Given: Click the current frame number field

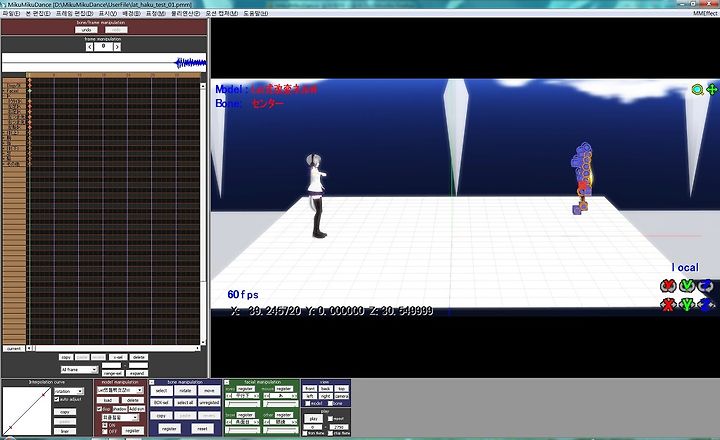Looking at the screenshot, I should 103,46.
